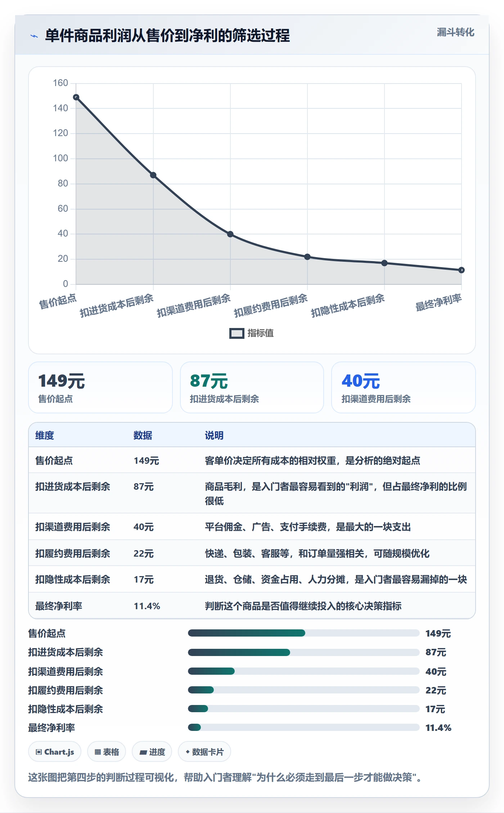Click the 扣进货成本后剩余 progress bar
This screenshot has height=813, width=504.
(x=303, y=652)
